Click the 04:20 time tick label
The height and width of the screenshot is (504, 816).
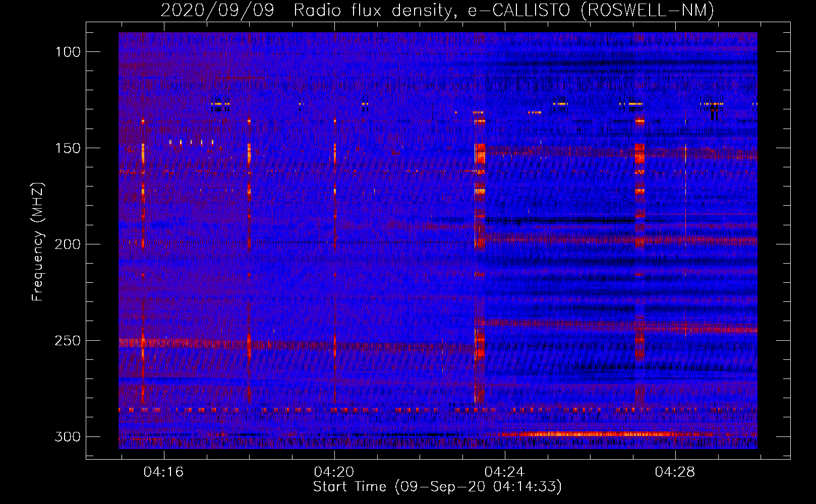pyautogui.click(x=334, y=472)
